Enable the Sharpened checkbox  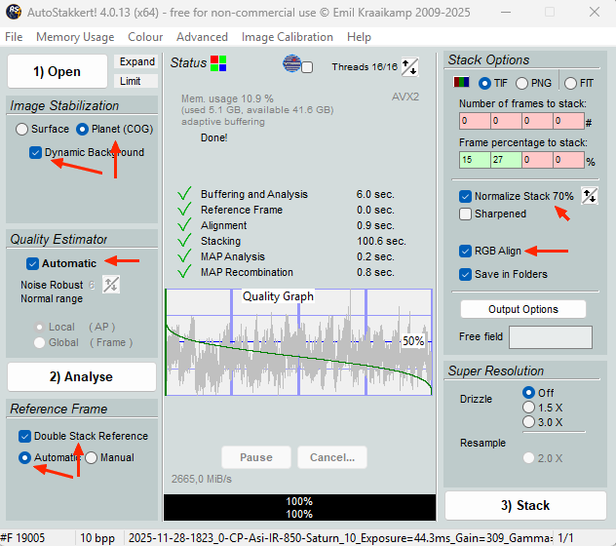click(x=466, y=214)
